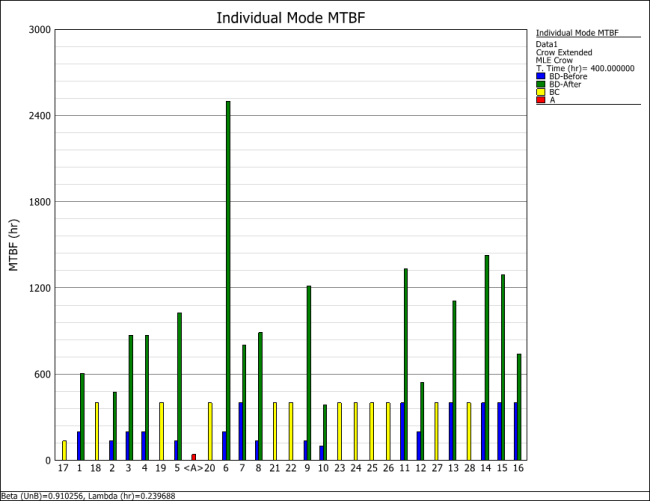Select the blue BD-Before bar for mode 7

click(240, 431)
